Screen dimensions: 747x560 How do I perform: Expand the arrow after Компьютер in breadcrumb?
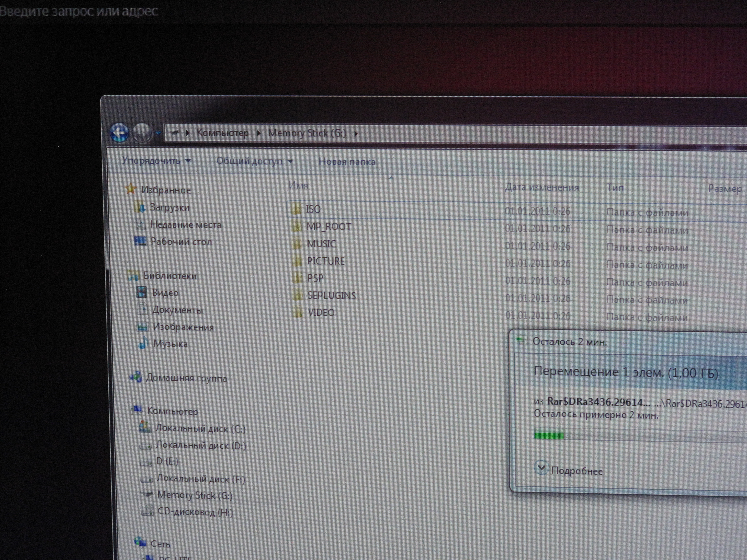[x=259, y=133]
